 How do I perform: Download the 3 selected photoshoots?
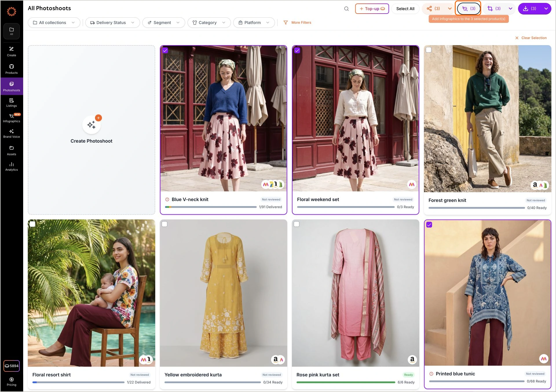click(x=530, y=9)
